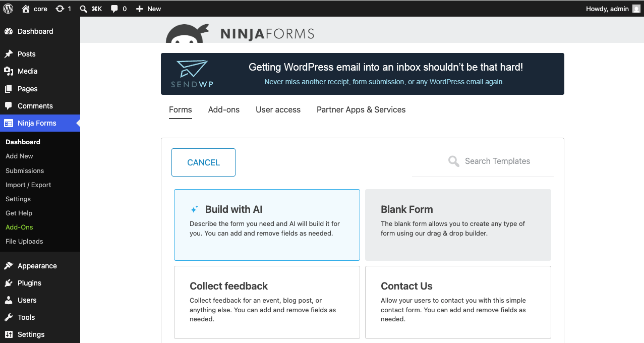Select the Build with AI template

click(267, 225)
